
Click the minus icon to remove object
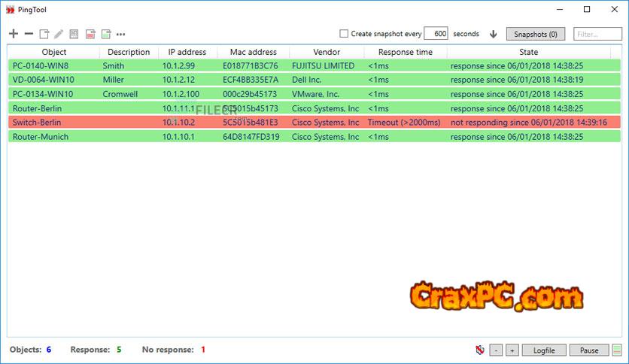[29, 34]
